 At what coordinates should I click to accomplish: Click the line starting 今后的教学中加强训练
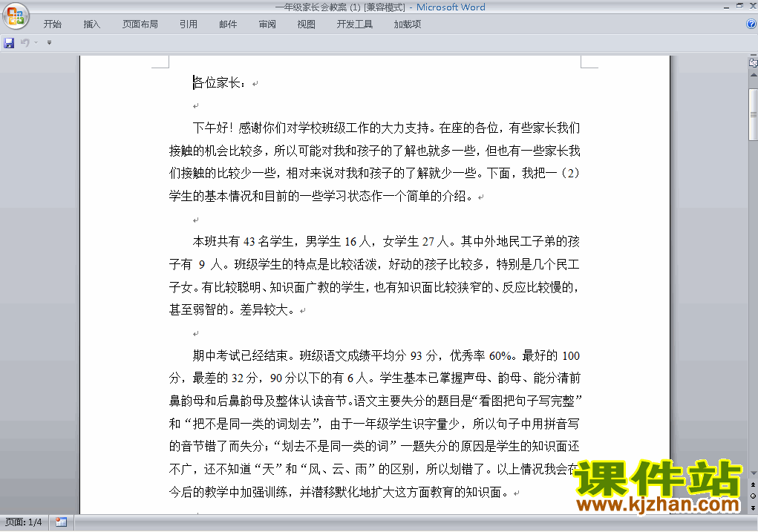point(339,493)
